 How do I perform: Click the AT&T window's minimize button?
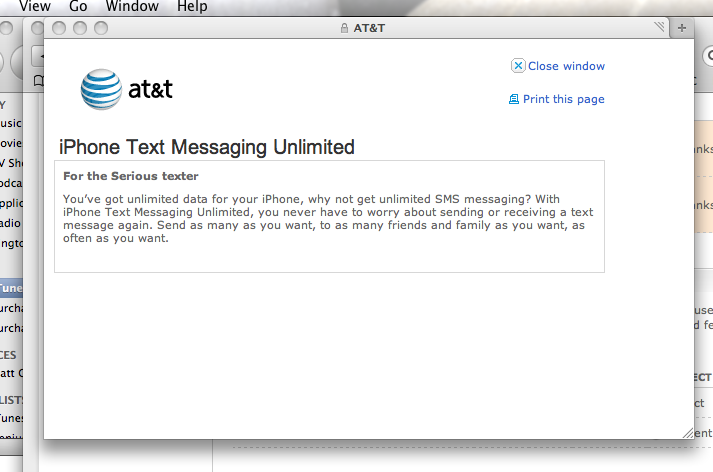point(80,28)
